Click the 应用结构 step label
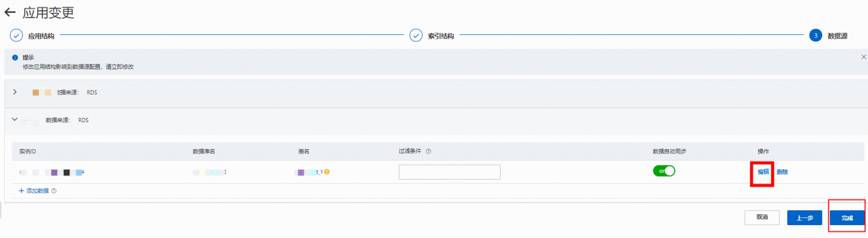Screen dimensions: 868x238 coord(41,36)
